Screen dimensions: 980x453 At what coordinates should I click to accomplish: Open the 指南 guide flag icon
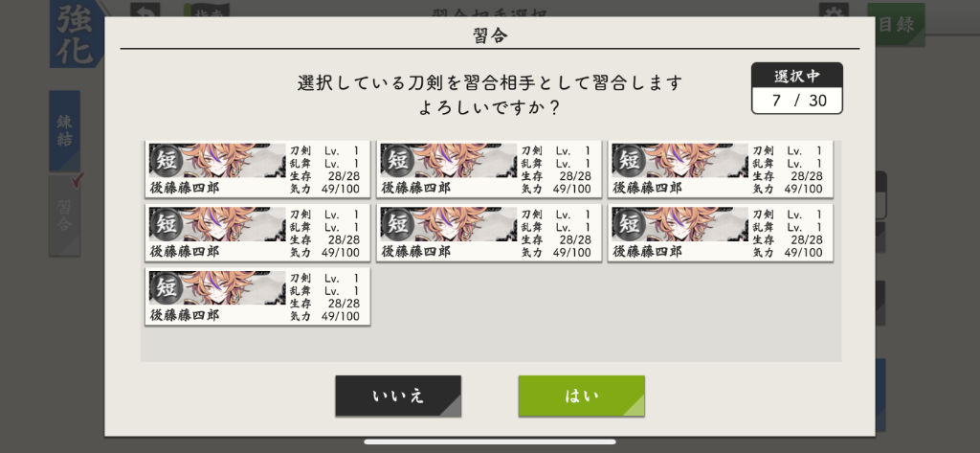pyautogui.click(x=207, y=11)
